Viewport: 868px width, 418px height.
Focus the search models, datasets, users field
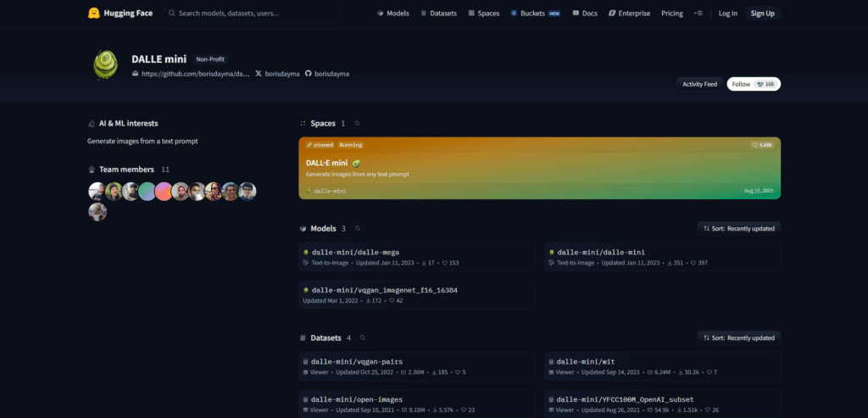252,14
